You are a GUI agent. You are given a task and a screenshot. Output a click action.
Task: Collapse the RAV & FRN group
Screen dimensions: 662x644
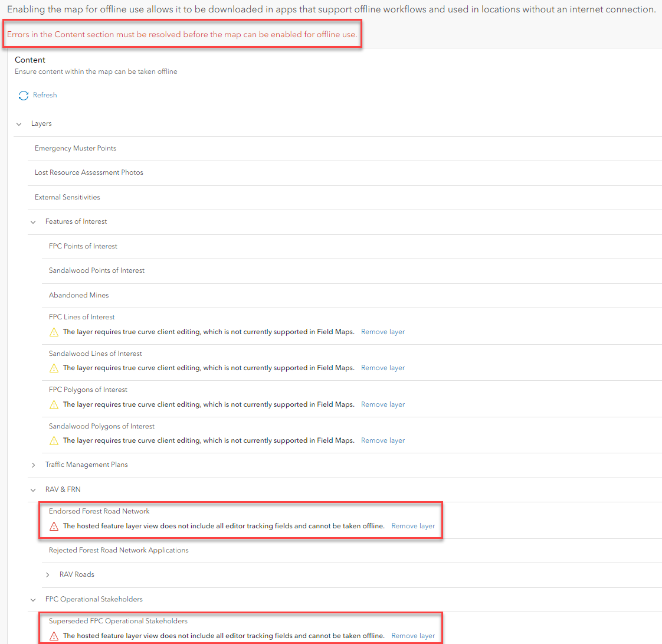coord(33,489)
